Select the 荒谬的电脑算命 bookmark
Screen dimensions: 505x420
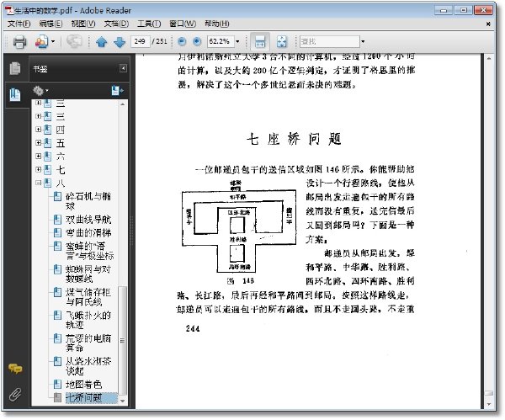tap(88, 343)
